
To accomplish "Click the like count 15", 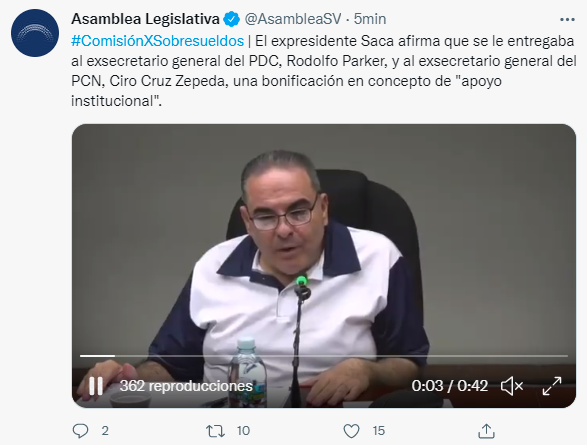I will coord(379,431).
